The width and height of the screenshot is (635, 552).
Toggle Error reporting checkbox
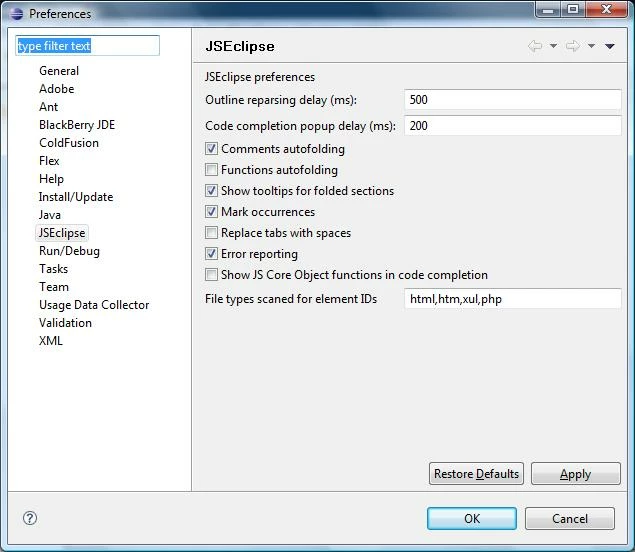(211, 254)
